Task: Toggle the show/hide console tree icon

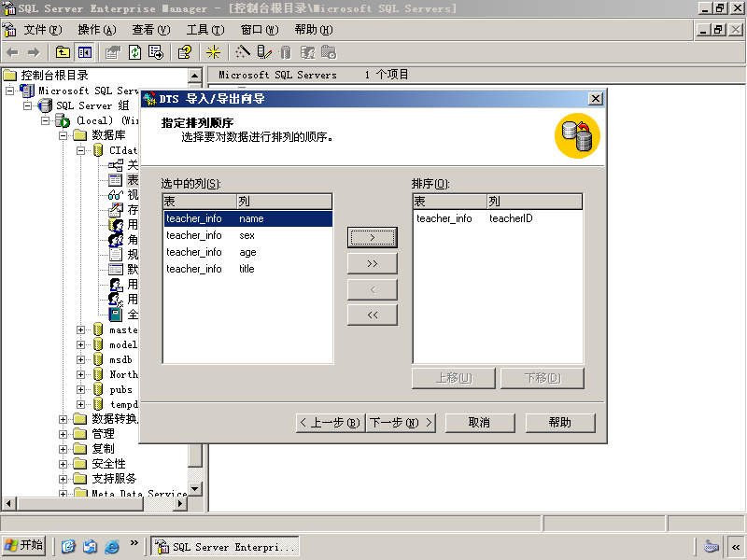Action: (85, 52)
